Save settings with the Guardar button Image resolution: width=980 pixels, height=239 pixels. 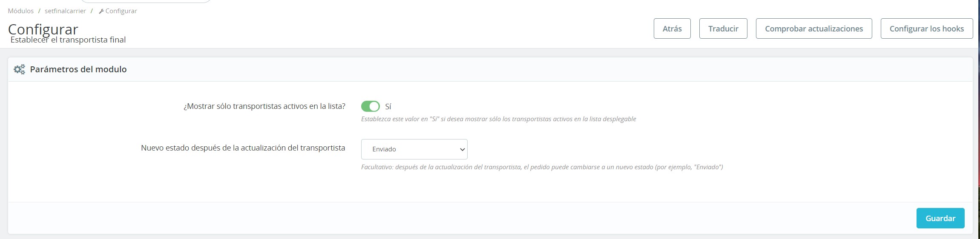940,218
